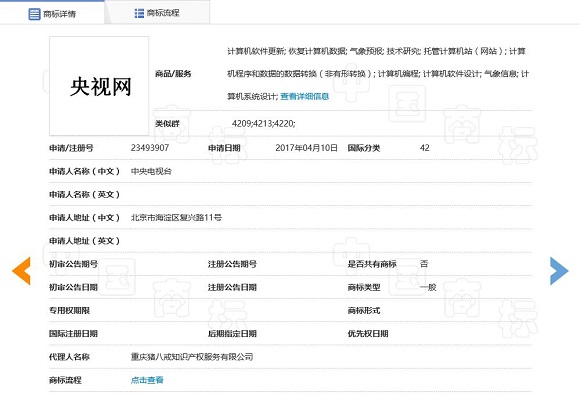This screenshot has width=580, height=394.
Task: Open the 点击查看 trademark flow link
Action: click(x=147, y=380)
